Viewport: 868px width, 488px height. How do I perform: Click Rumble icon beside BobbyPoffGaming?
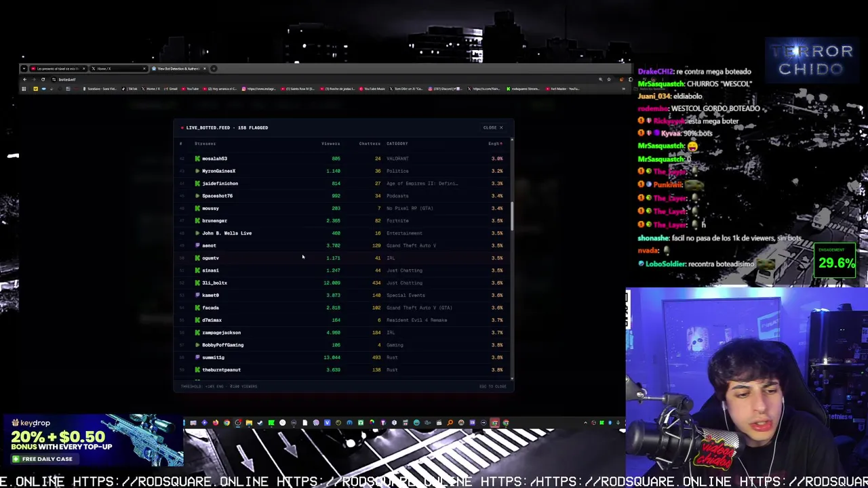tap(197, 345)
